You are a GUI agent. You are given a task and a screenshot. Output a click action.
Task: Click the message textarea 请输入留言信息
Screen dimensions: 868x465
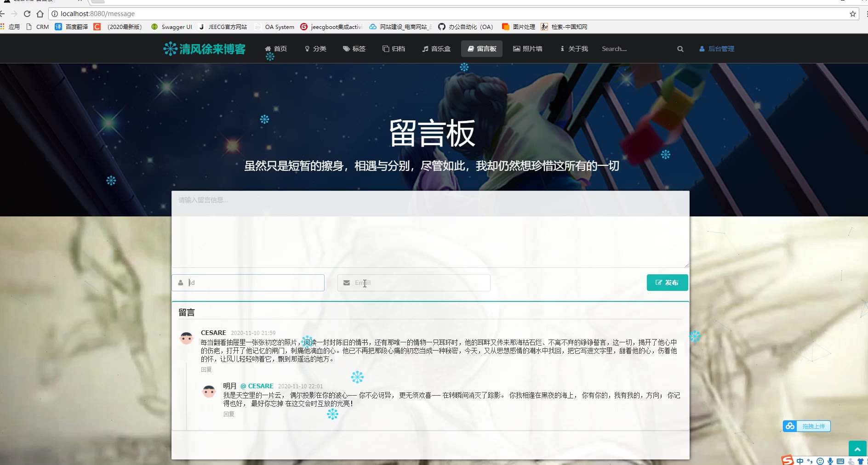[430, 229]
